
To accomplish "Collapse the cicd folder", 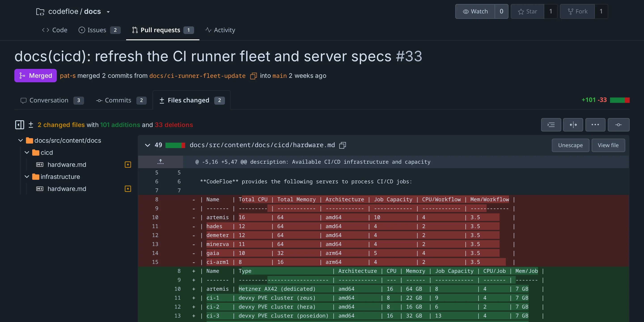I will click(27, 153).
